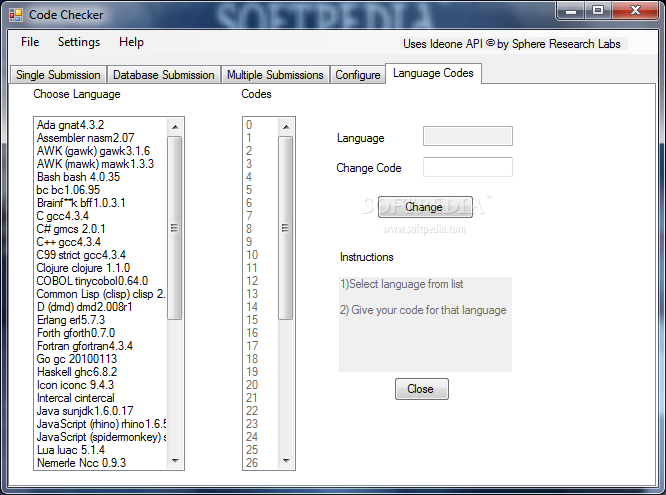Click the Language text field
Image resolution: width=666 pixels, height=495 pixels.
click(x=468, y=136)
